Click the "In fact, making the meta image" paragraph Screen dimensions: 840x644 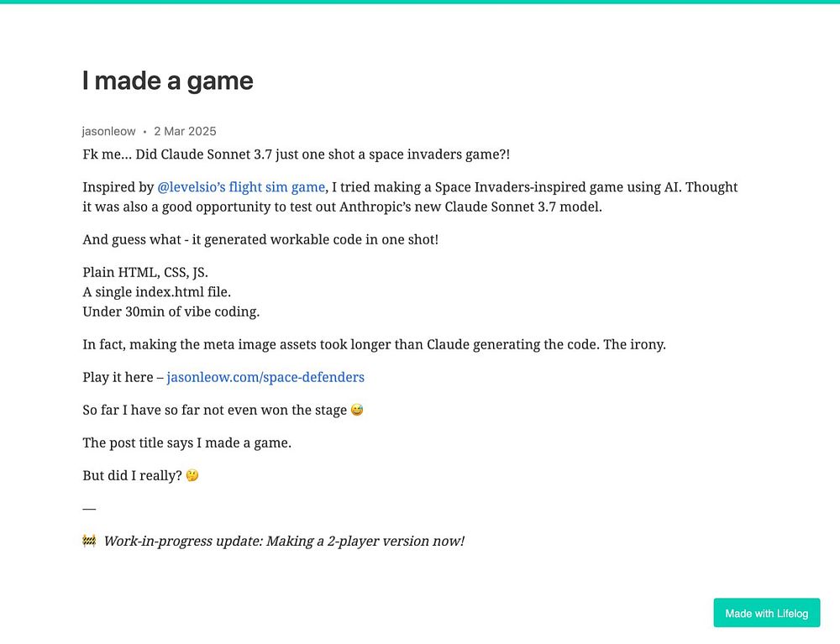[x=374, y=345]
